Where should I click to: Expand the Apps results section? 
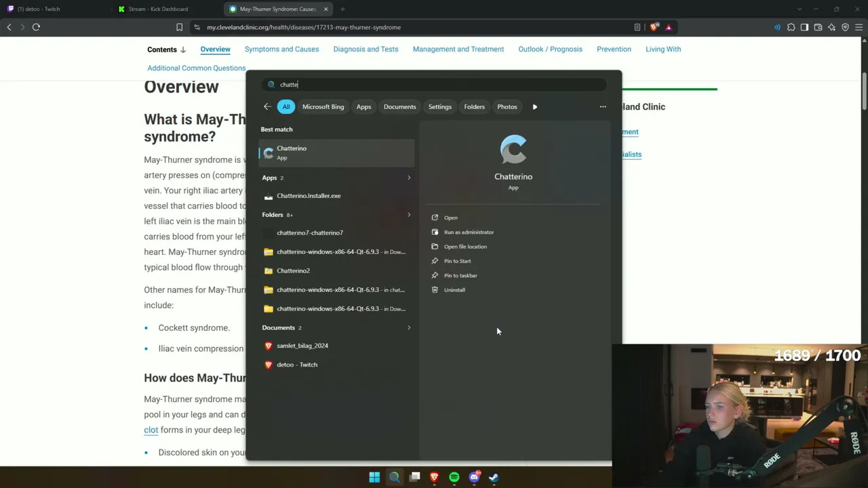click(408, 178)
